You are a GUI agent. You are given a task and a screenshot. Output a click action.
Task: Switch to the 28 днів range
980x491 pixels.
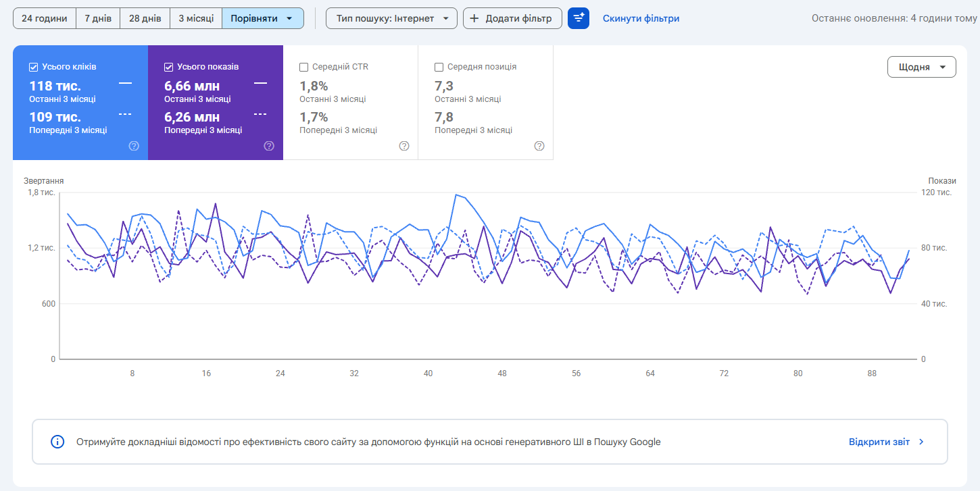[145, 18]
